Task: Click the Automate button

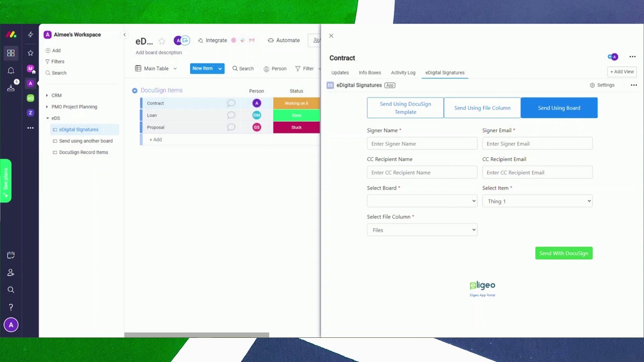Action: 284,40
